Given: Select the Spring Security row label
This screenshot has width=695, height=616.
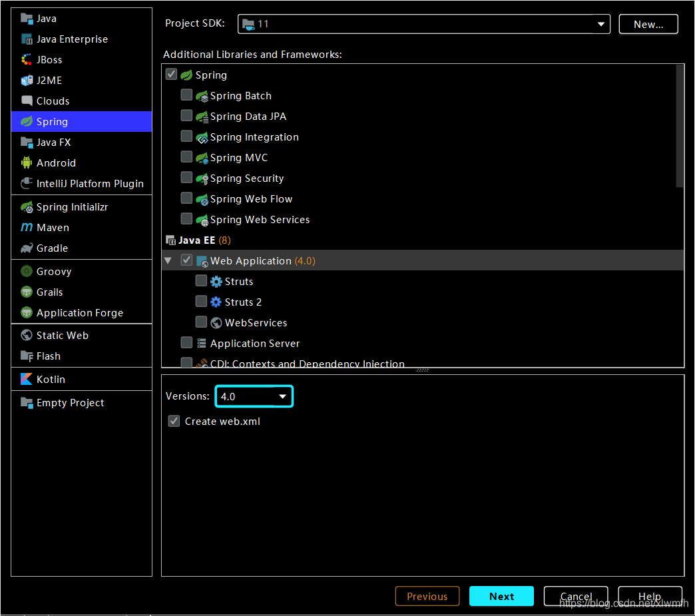Looking at the screenshot, I should point(247,178).
